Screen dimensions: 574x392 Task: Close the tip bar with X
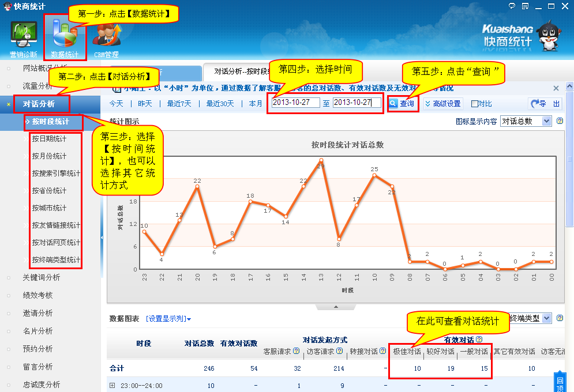point(556,88)
